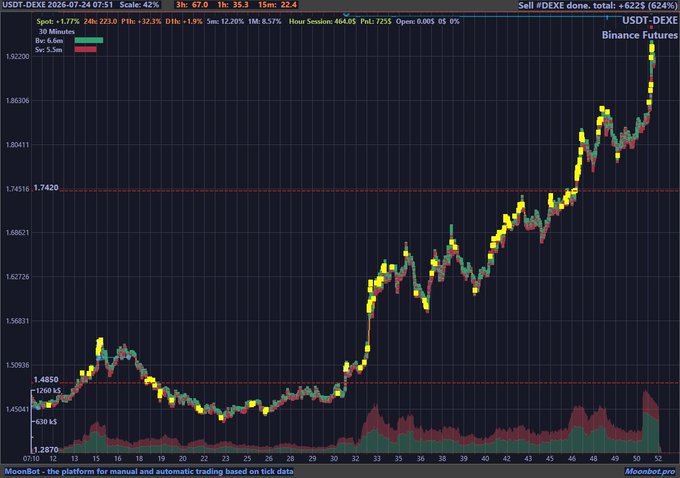Click the 'D1h: +1.9%' stat

[184, 21]
